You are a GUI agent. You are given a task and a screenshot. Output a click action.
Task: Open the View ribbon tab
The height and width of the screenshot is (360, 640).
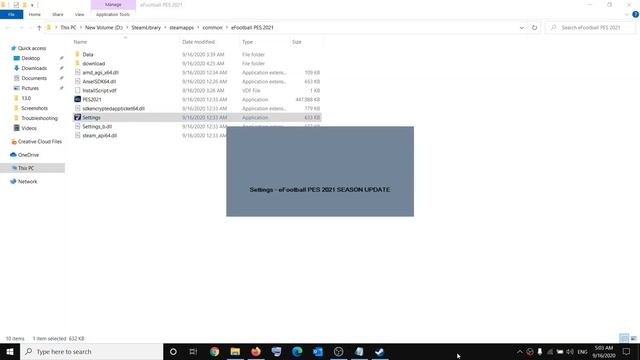tap(79, 14)
